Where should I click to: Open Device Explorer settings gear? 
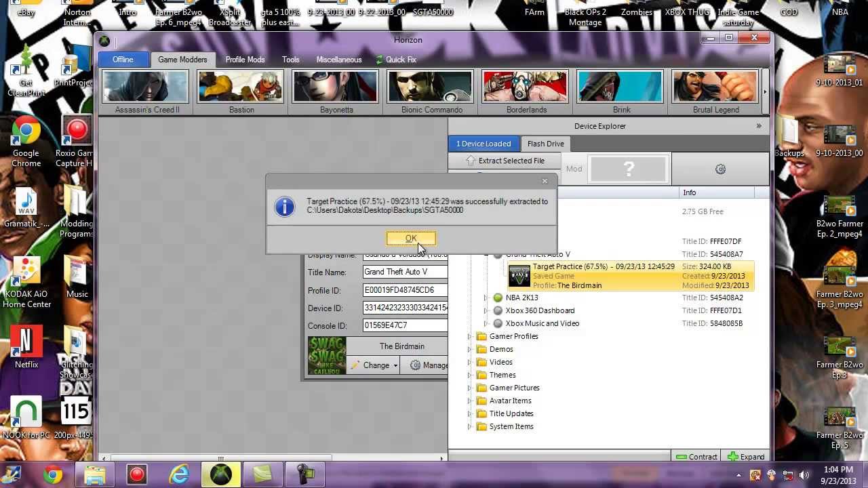point(720,169)
